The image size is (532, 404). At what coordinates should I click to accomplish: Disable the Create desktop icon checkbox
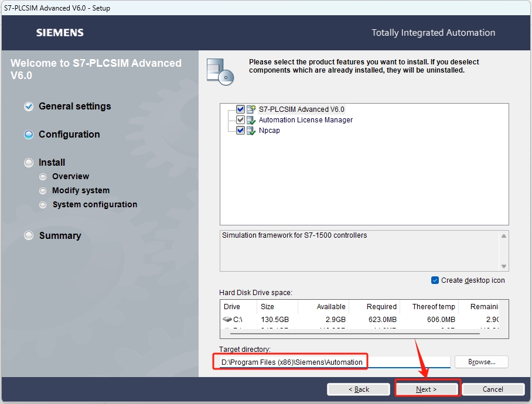click(x=435, y=280)
